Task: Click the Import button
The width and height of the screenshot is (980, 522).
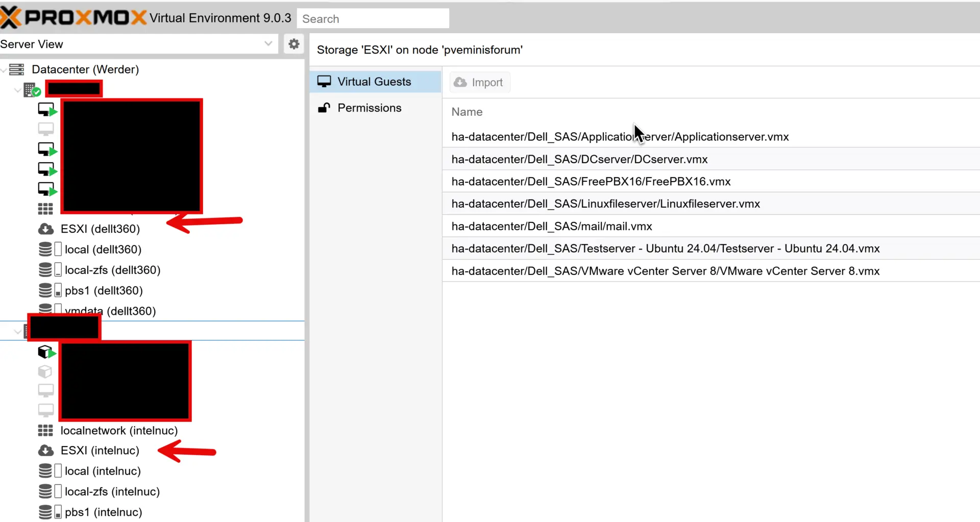Action: point(479,82)
